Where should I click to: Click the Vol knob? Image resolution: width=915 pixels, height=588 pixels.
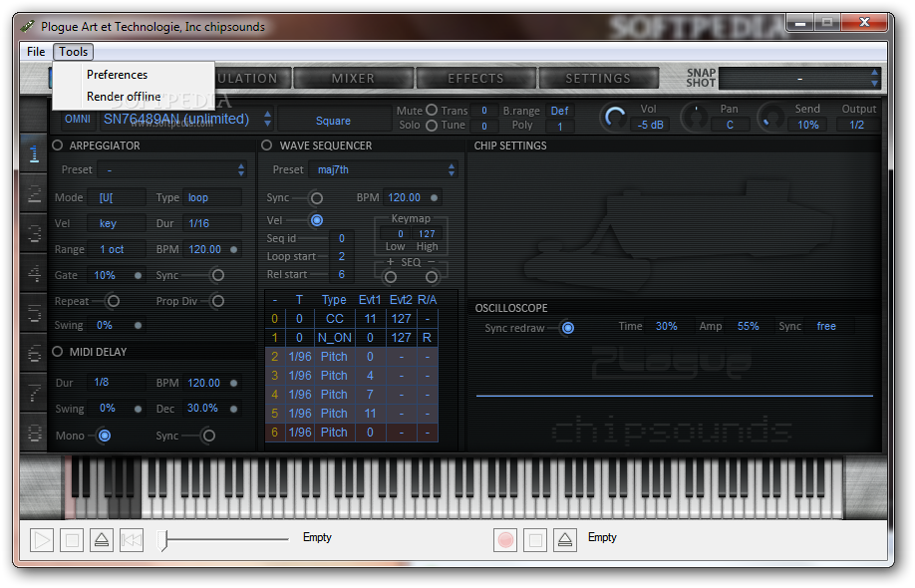(614, 118)
